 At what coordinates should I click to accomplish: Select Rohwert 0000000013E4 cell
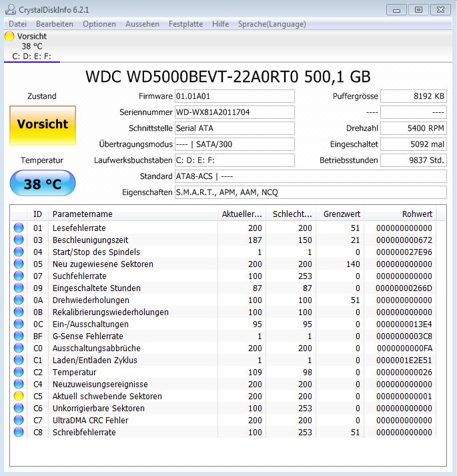(404, 324)
